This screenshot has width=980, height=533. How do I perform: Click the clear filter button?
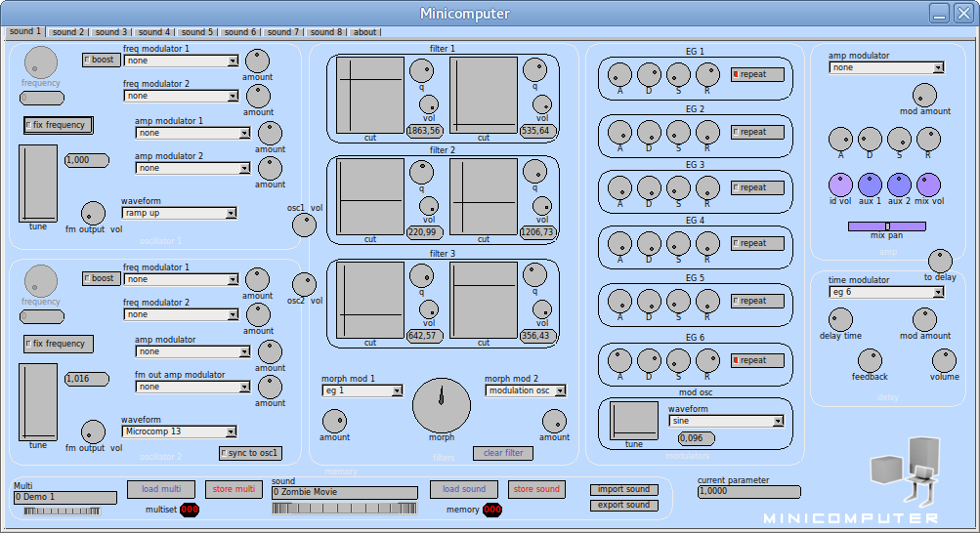point(503,453)
